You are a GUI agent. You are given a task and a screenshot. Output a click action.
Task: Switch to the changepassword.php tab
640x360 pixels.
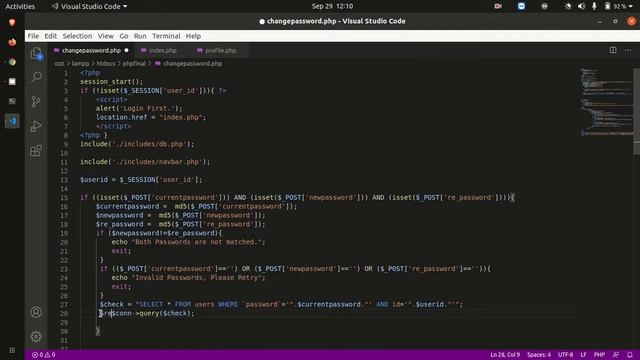click(x=91, y=50)
